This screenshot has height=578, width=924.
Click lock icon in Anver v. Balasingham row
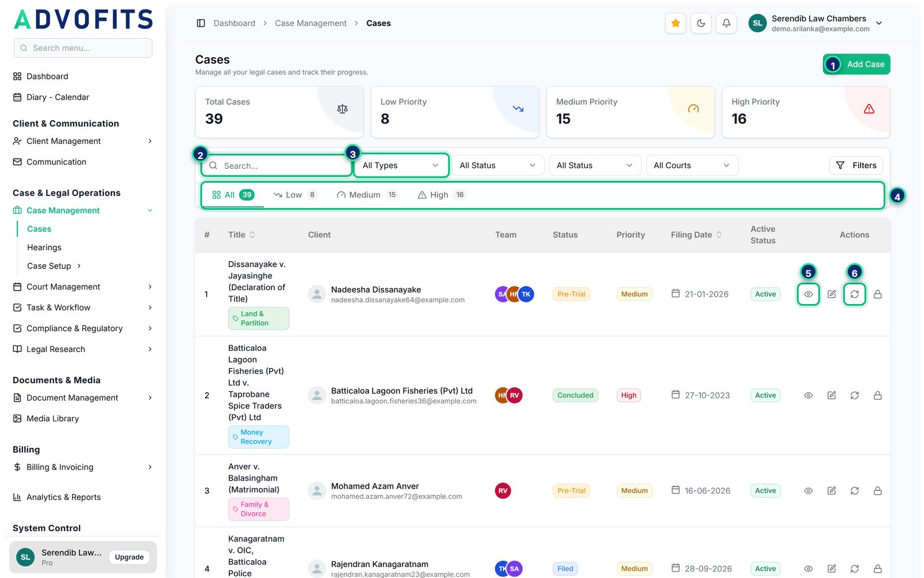point(878,491)
